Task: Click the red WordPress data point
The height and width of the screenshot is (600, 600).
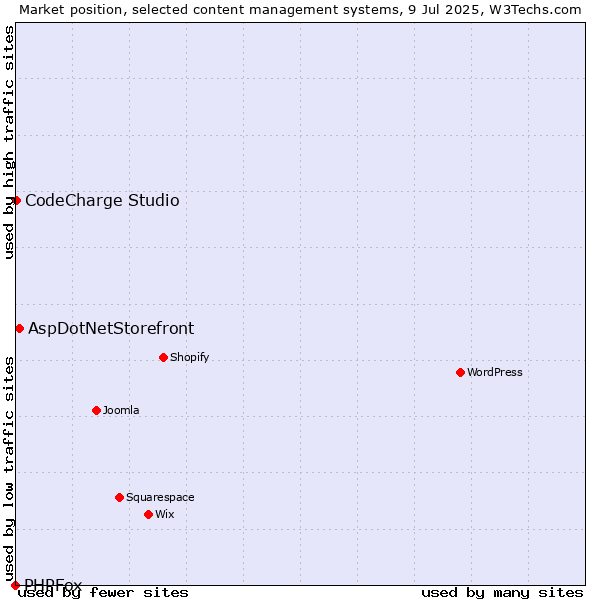Action: [x=460, y=372]
